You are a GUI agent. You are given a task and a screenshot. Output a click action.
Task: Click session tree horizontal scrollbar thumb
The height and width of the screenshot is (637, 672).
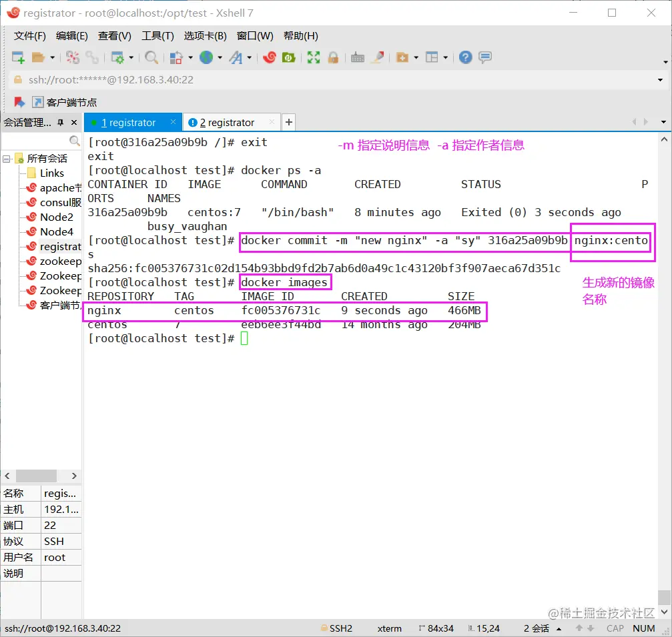pos(36,476)
